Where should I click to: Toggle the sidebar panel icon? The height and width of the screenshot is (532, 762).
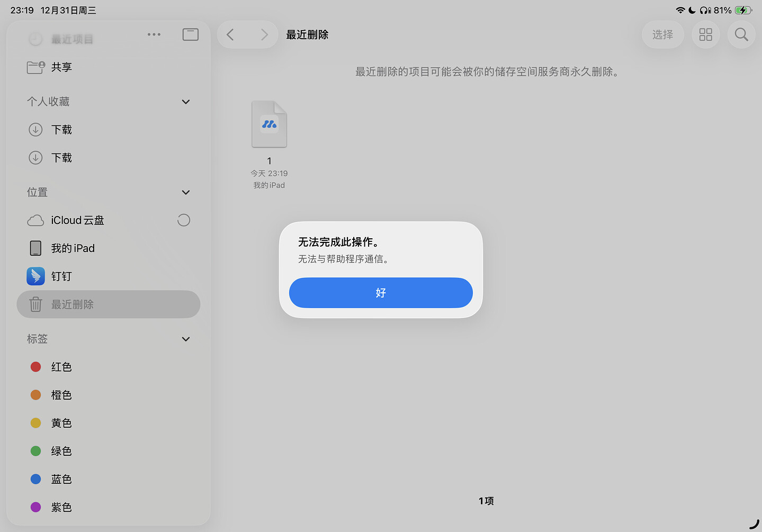click(x=190, y=34)
